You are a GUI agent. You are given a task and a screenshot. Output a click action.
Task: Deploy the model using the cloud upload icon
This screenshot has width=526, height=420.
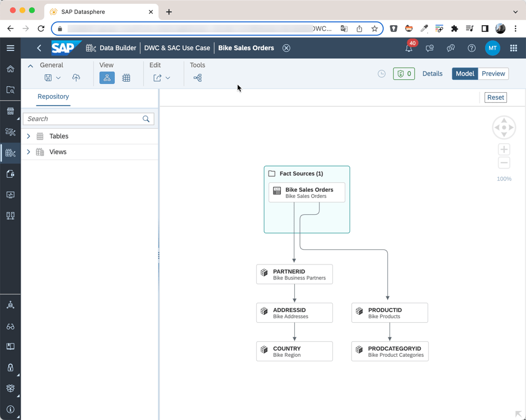click(76, 77)
